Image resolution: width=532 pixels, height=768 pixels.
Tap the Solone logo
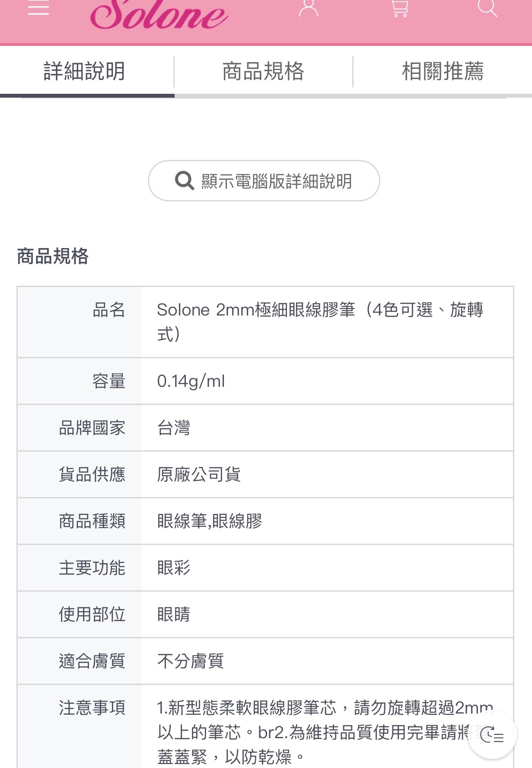pyautogui.click(x=159, y=15)
